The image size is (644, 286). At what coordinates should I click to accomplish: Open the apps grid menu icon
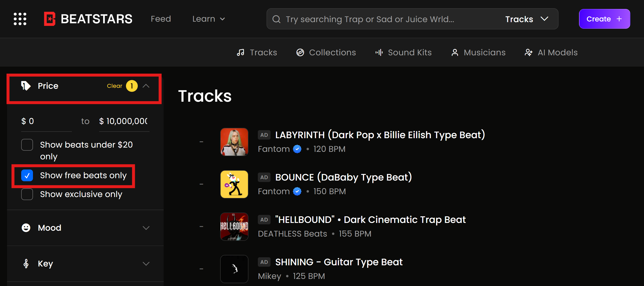pos(20,19)
